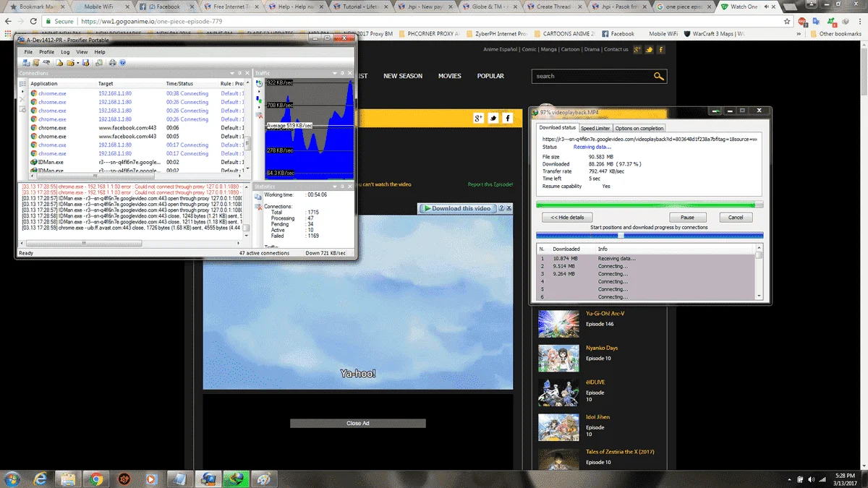Pin the Connections panel using pushpin
This screenshot has width=868, height=488.
(x=240, y=73)
